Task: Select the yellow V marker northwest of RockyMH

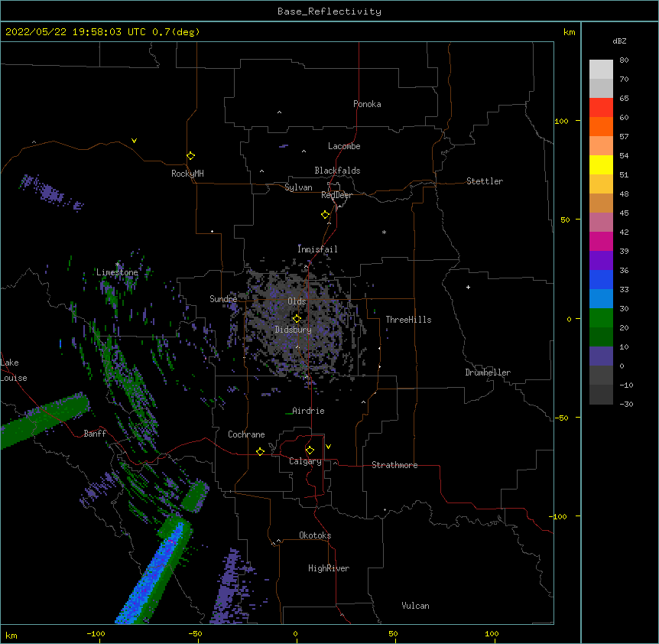Action: (x=134, y=141)
